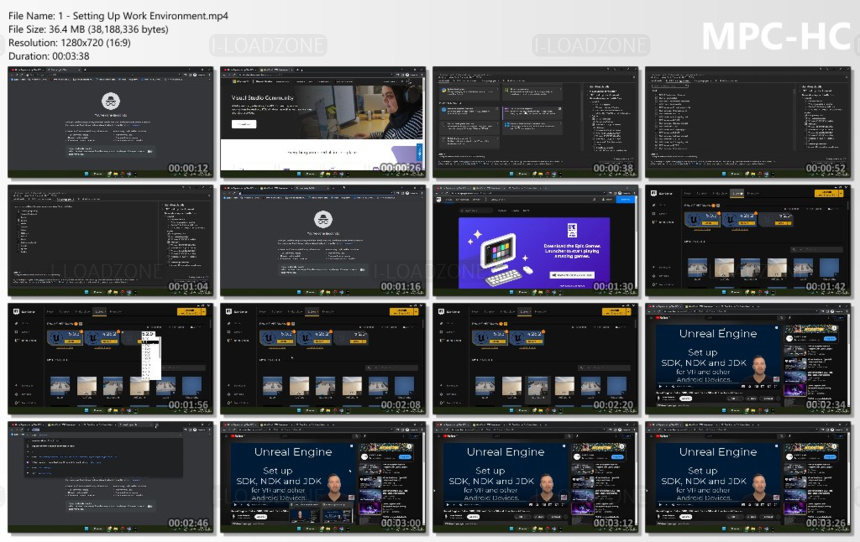
Task: Open the frame at 00:01:42
Action: point(748,241)
